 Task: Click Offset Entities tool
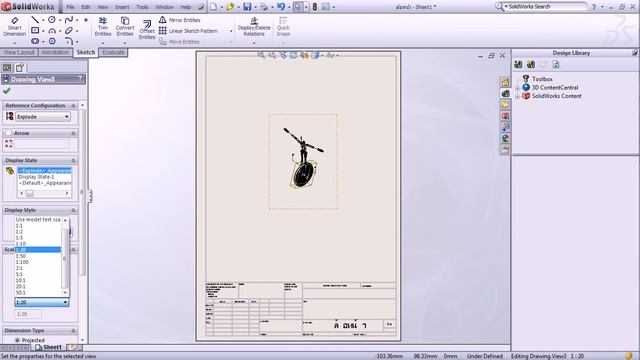point(147,29)
